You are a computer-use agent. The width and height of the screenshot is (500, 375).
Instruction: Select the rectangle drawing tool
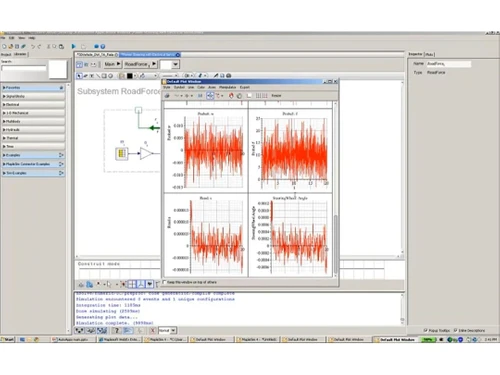pyautogui.click(x=104, y=76)
